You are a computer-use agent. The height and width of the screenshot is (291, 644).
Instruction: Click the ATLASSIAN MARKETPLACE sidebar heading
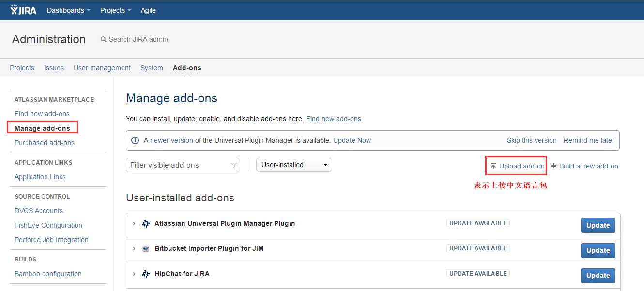(54, 99)
